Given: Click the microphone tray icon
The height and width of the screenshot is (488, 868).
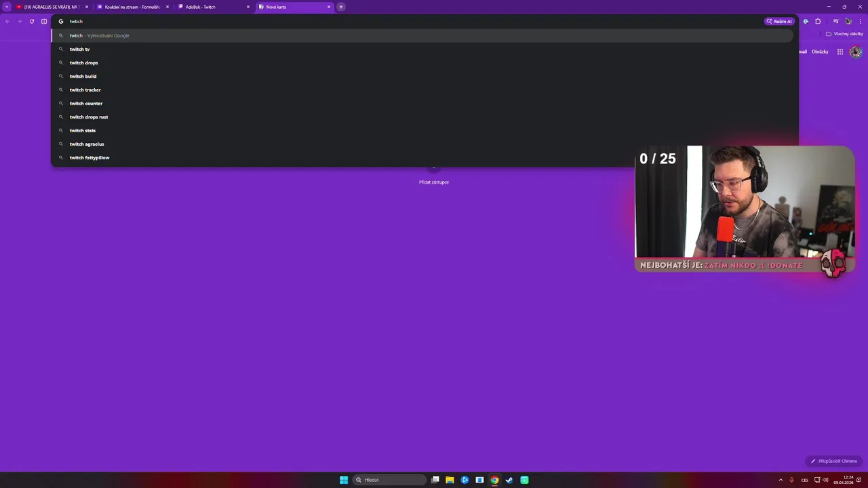Looking at the screenshot, I should point(791,480).
